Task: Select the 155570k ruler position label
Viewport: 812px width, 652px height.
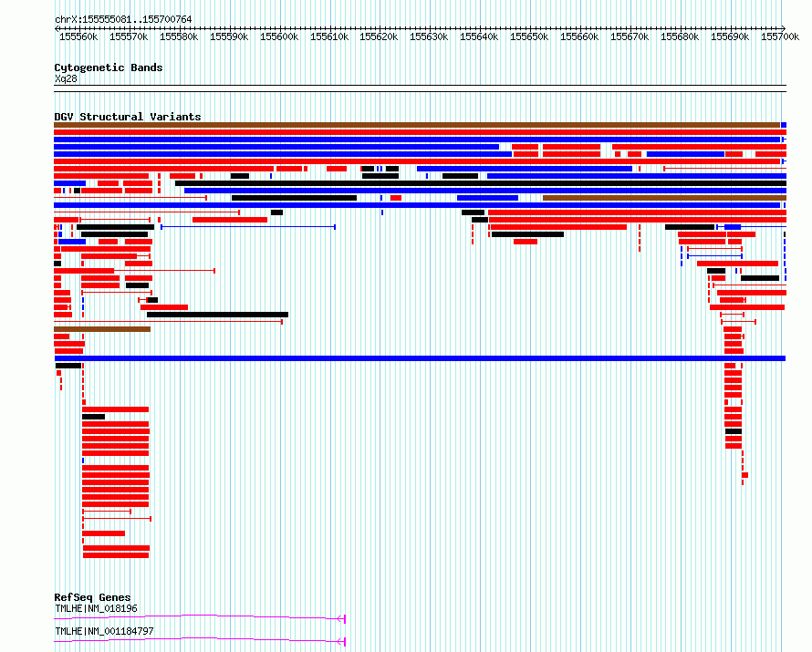Action: (x=129, y=36)
